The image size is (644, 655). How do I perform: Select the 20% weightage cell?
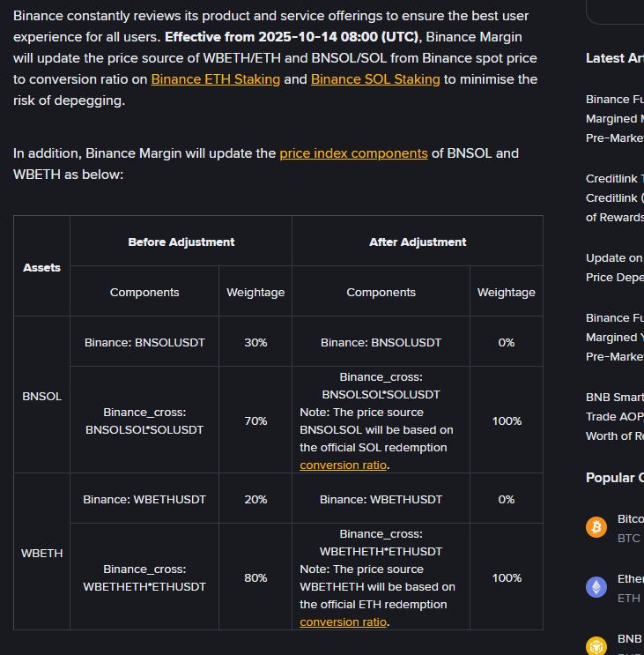pyautogui.click(x=255, y=499)
